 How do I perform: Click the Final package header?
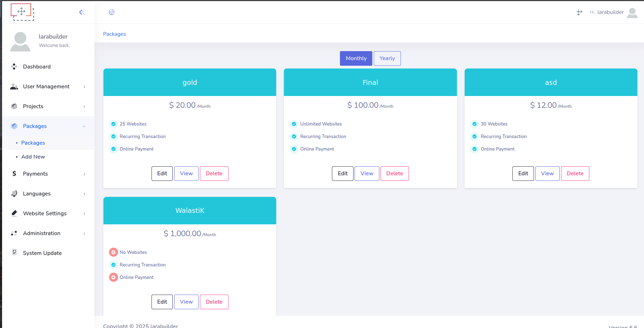[x=370, y=82]
